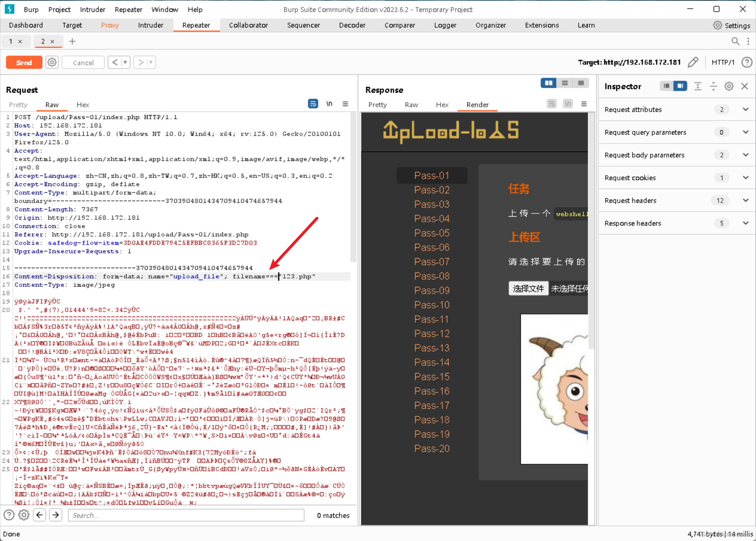756x541 pixels.
Task: Dock Inspector layout left option
Action: pyautogui.click(x=666, y=86)
